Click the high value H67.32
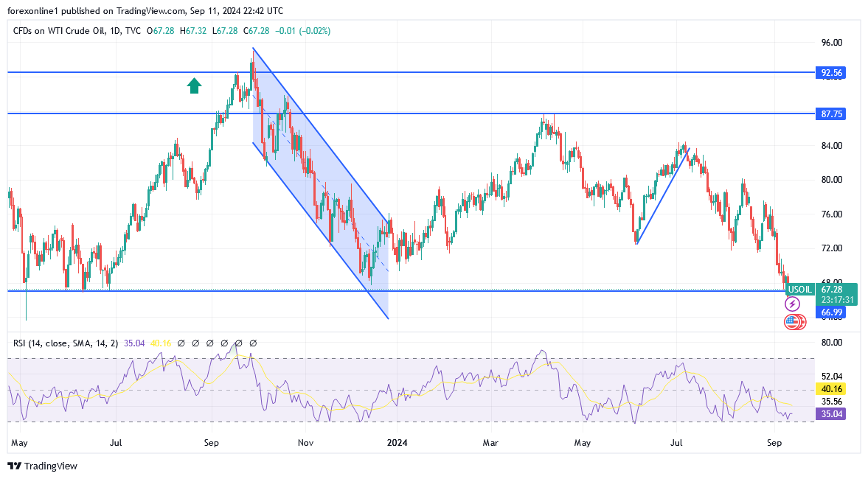The height and width of the screenshot is (479, 868). tap(192, 31)
